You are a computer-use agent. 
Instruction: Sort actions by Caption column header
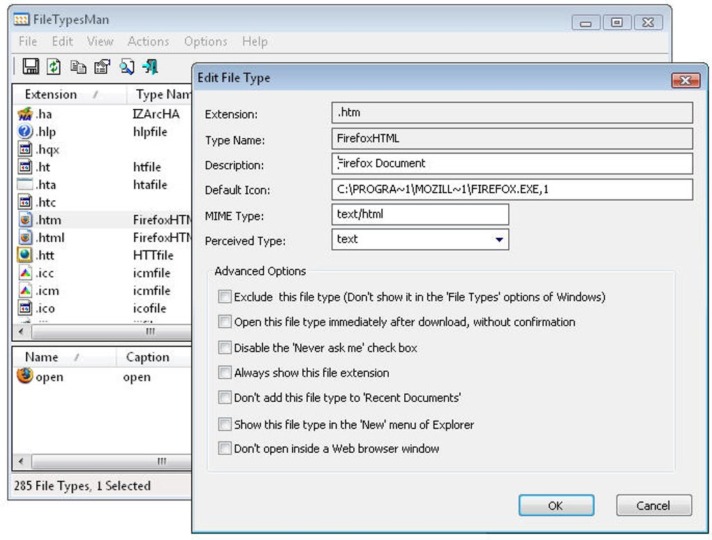(x=154, y=357)
